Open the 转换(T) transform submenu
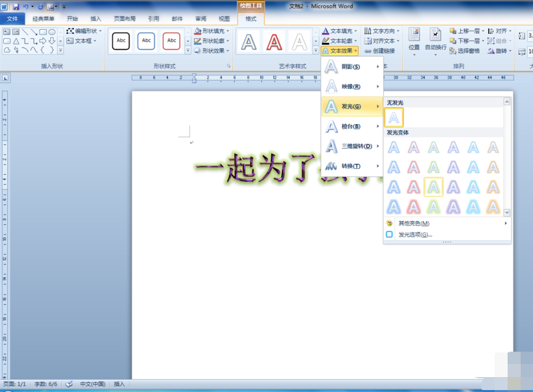The image size is (533, 392). [352, 166]
